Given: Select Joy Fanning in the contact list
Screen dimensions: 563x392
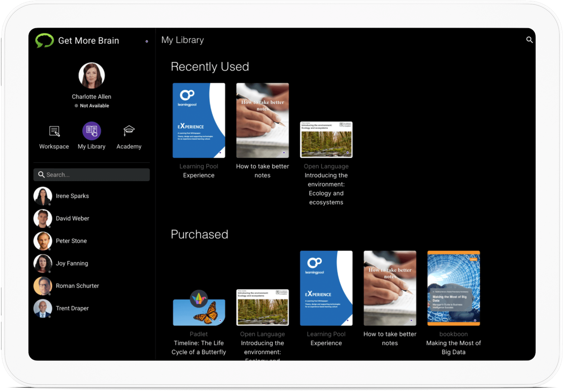Looking at the screenshot, I should click(x=72, y=264).
